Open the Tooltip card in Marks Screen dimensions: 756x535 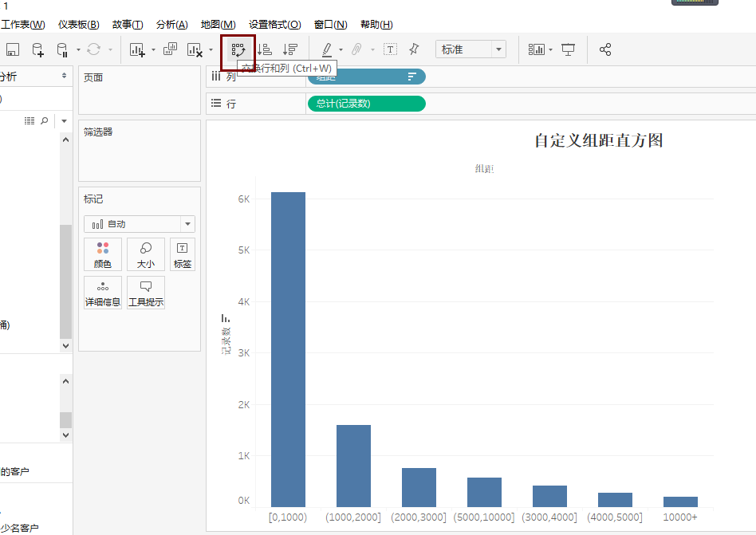(x=146, y=293)
